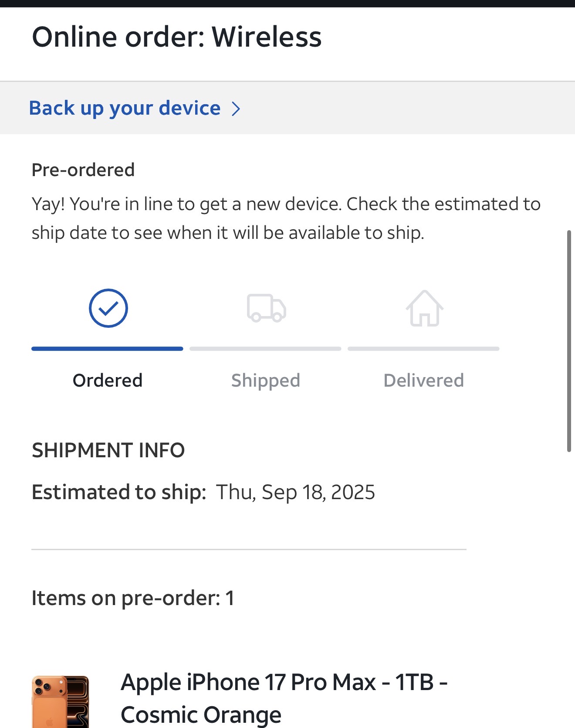Viewport: 575px width, 728px height.
Task: Click the Ordered checkmark icon
Action: (108, 308)
